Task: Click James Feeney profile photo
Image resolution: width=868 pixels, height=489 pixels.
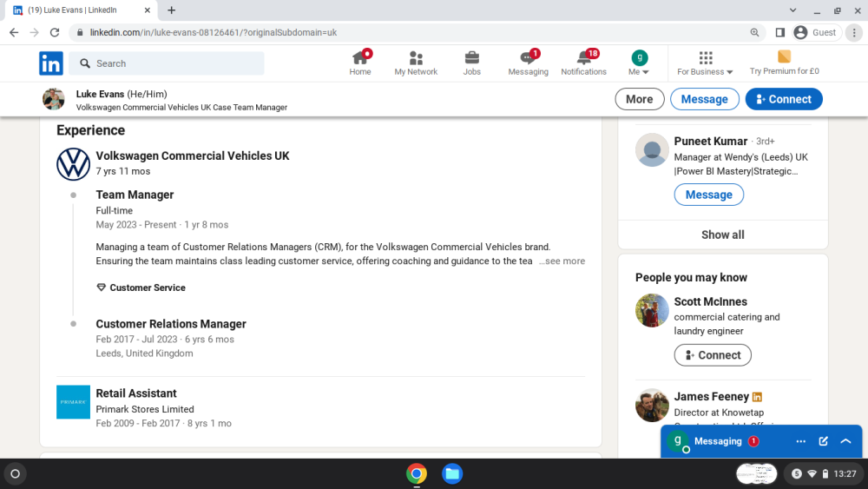Action: point(652,406)
